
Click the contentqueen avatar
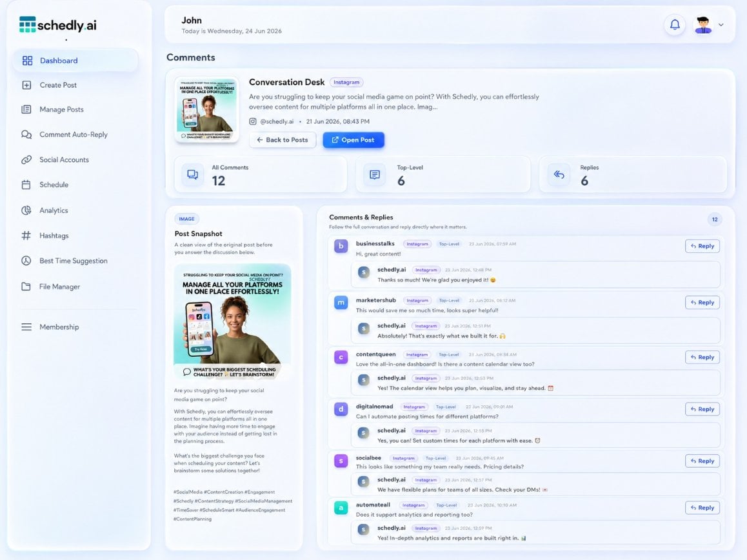tap(341, 357)
